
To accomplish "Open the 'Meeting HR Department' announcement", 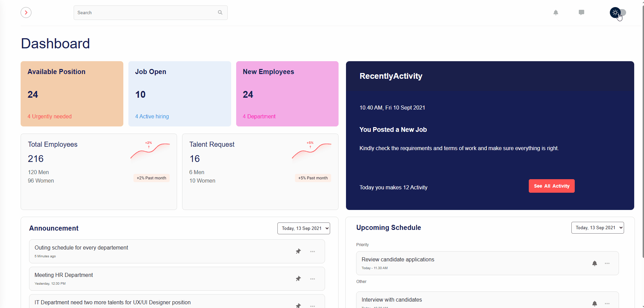I will tap(177, 279).
